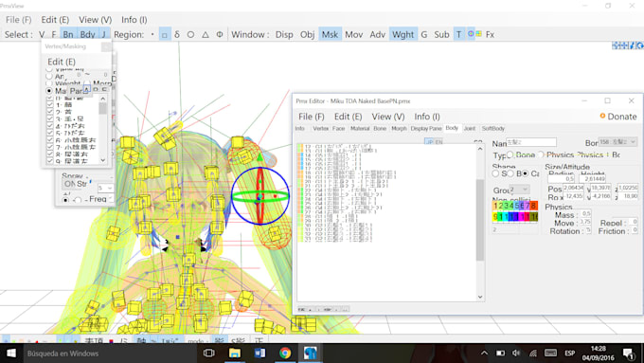
Task: Toggle the T toolbar button
Action: 458,34
